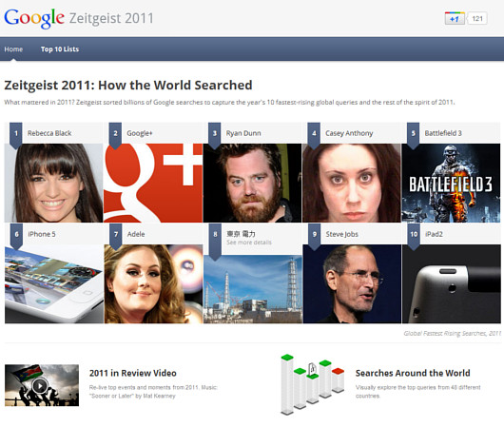Click Visually explore the top queries text
The height and width of the screenshot is (447, 504).
(x=417, y=392)
